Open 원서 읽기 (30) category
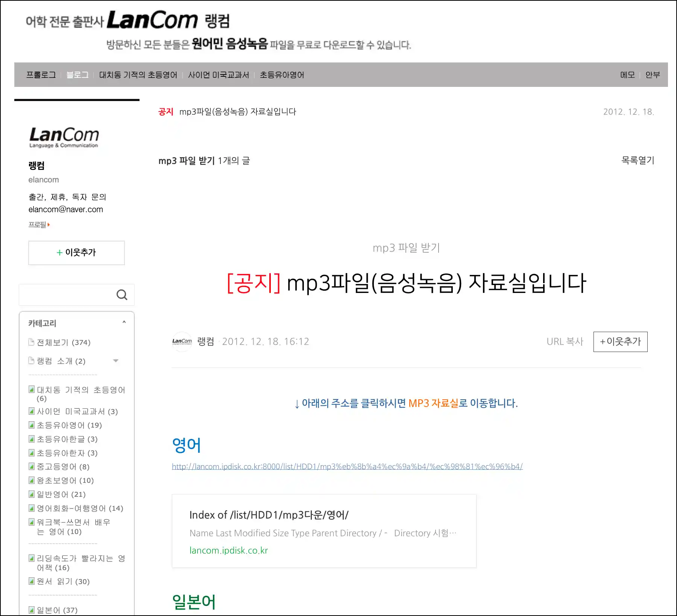Image resolution: width=677 pixels, height=616 pixels. point(63,581)
